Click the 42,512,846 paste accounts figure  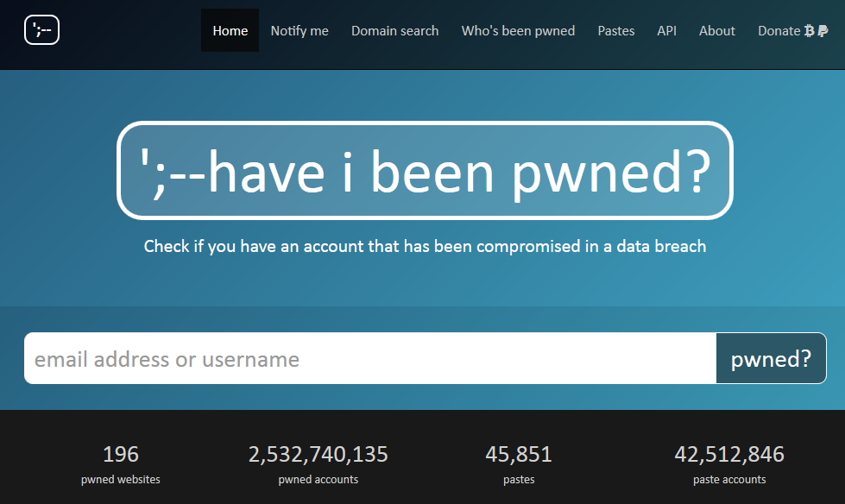[729, 455]
